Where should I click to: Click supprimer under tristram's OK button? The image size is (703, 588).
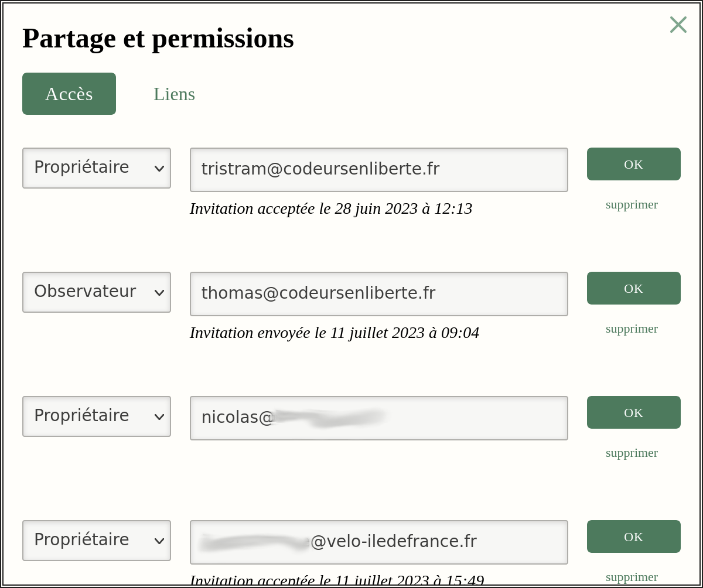[x=632, y=204]
